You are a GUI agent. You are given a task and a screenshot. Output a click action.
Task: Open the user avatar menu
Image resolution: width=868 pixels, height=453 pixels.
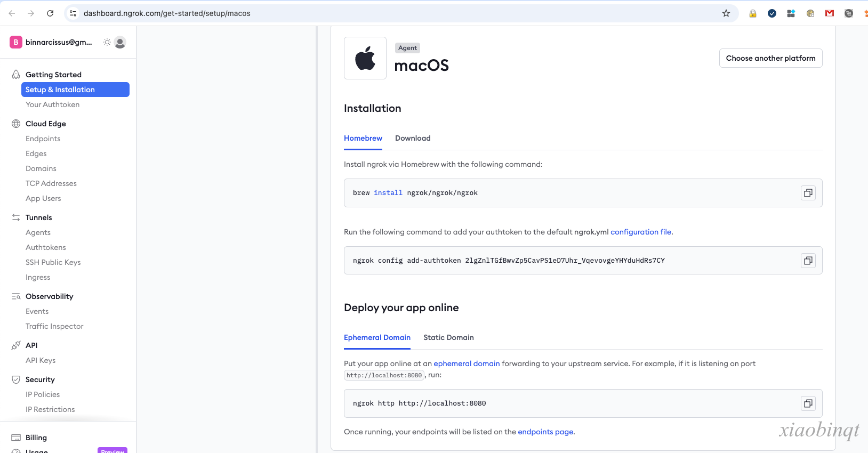tap(120, 42)
